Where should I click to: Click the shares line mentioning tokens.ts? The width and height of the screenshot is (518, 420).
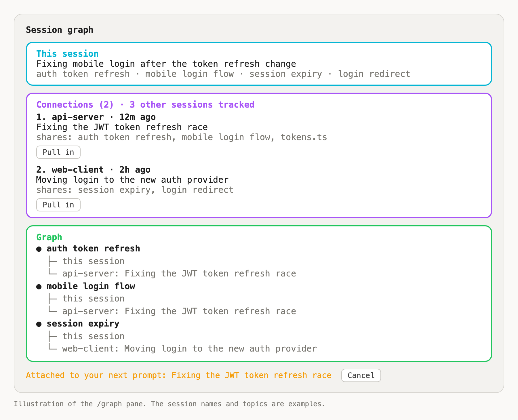(x=182, y=137)
